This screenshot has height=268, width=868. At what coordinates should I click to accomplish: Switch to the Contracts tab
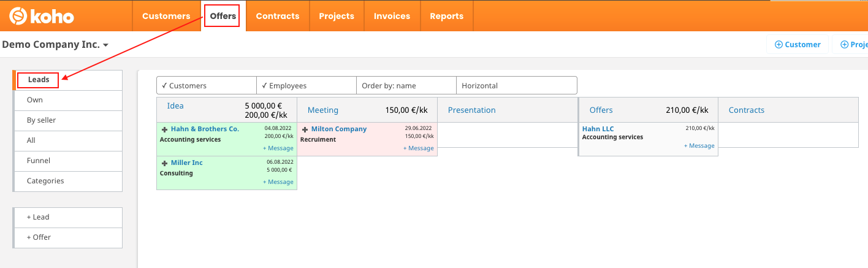(x=278, y=16)
